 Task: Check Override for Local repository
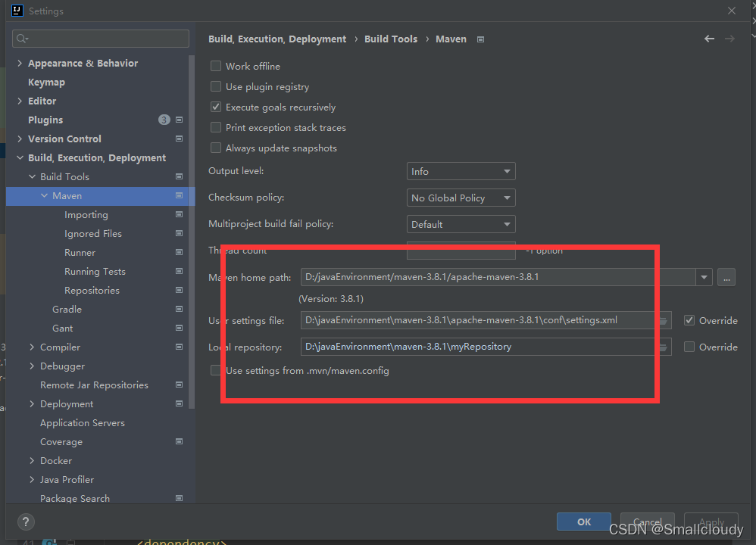[x=689, y=347]
